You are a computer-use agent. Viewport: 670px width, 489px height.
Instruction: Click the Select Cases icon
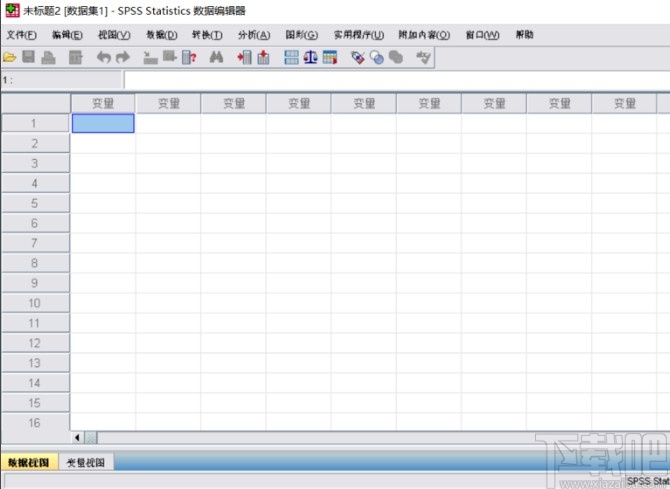click(x=330, y=57)
